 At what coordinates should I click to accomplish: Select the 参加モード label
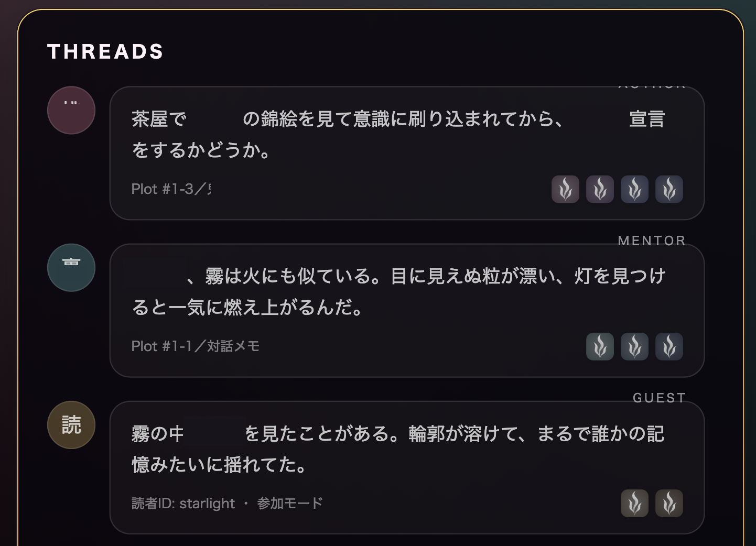tap(289, 504)
